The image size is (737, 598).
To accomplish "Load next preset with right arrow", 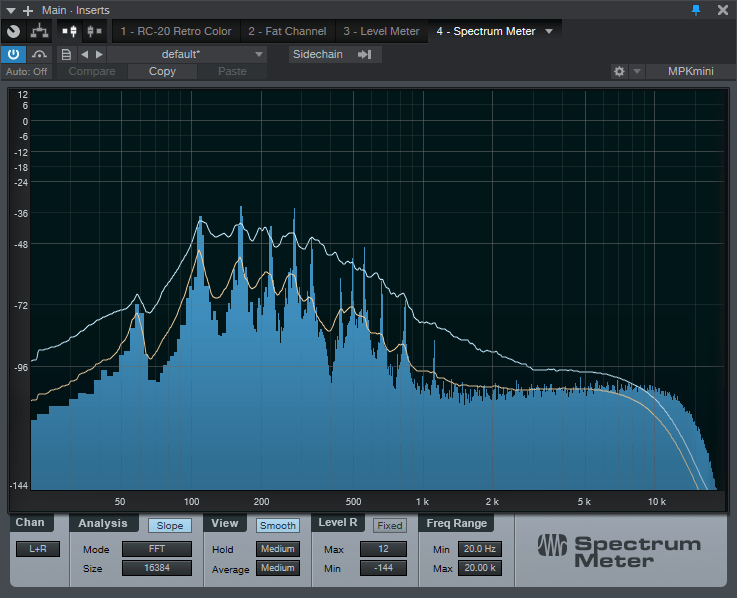I will tap(98, 54).
